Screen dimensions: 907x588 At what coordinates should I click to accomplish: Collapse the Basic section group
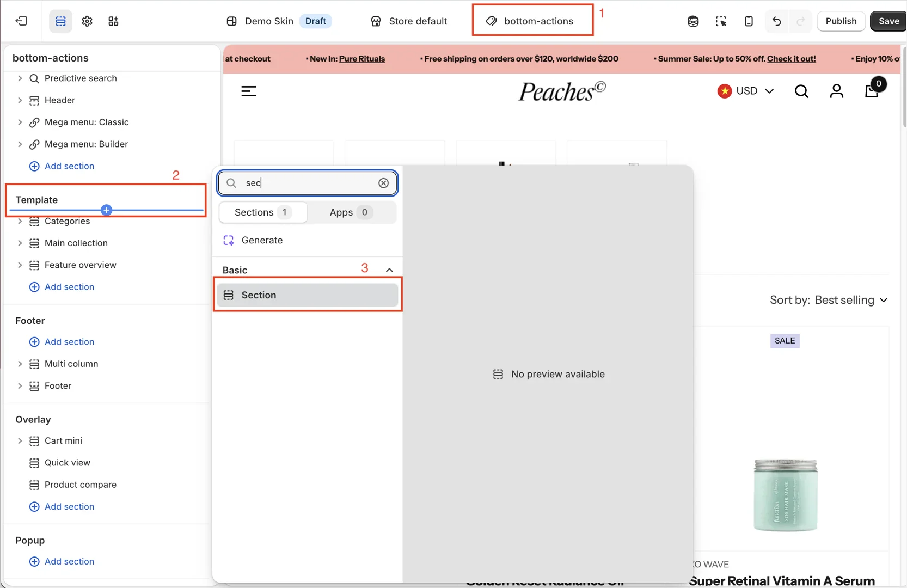[x=389, y=269]
